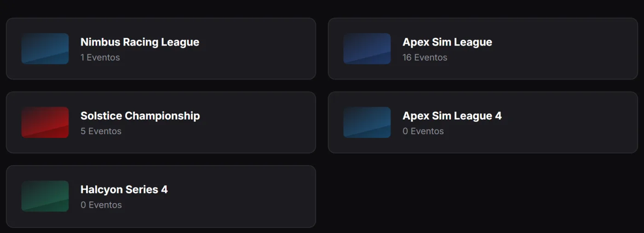Select the Solstice Championship card background

tap(258, 122)
